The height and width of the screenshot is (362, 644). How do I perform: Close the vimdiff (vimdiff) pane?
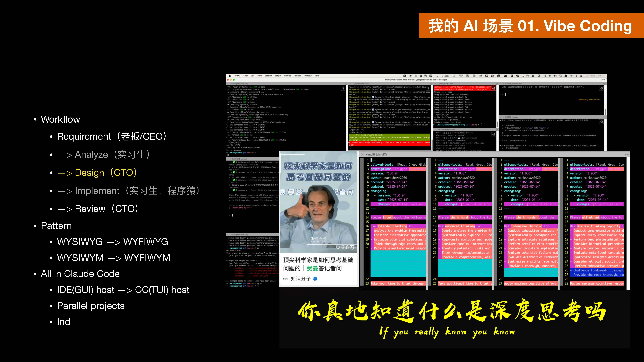[x=362, y=155]
